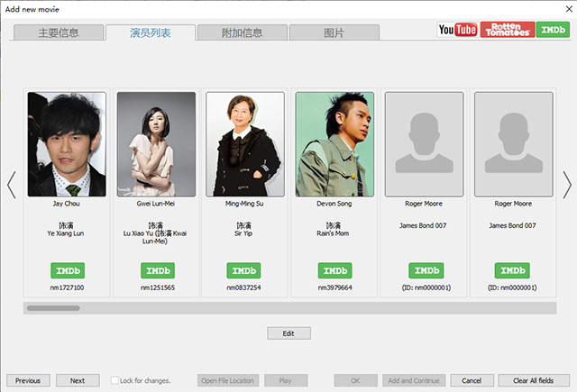
Task: Show previous actors with the left arrow
Action: (x=12, y=185)
